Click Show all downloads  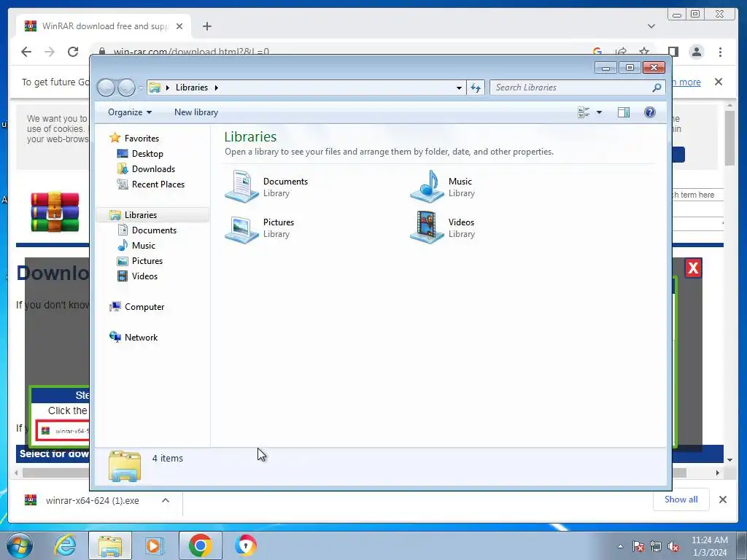(x=681, y=499)
